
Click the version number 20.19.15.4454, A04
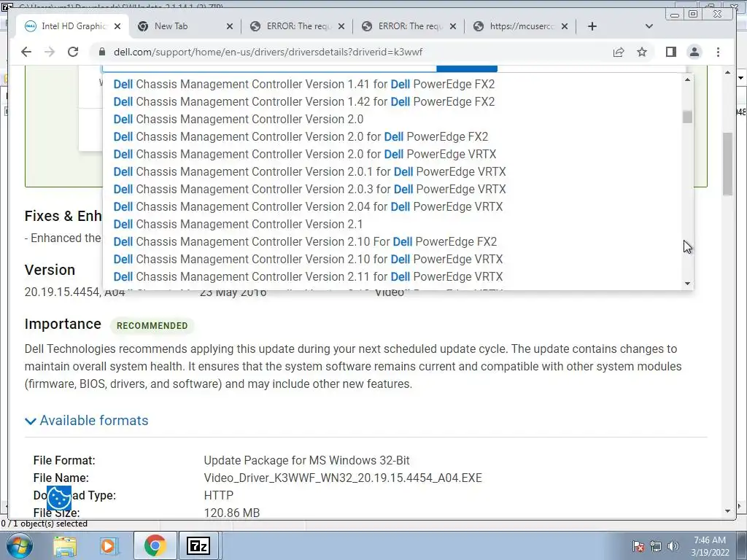click(75, 292)
